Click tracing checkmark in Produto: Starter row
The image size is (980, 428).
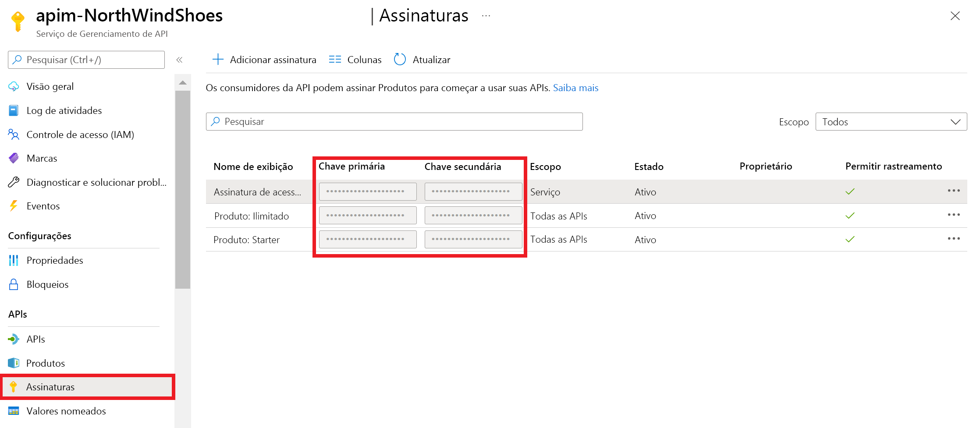coord(850,239)
